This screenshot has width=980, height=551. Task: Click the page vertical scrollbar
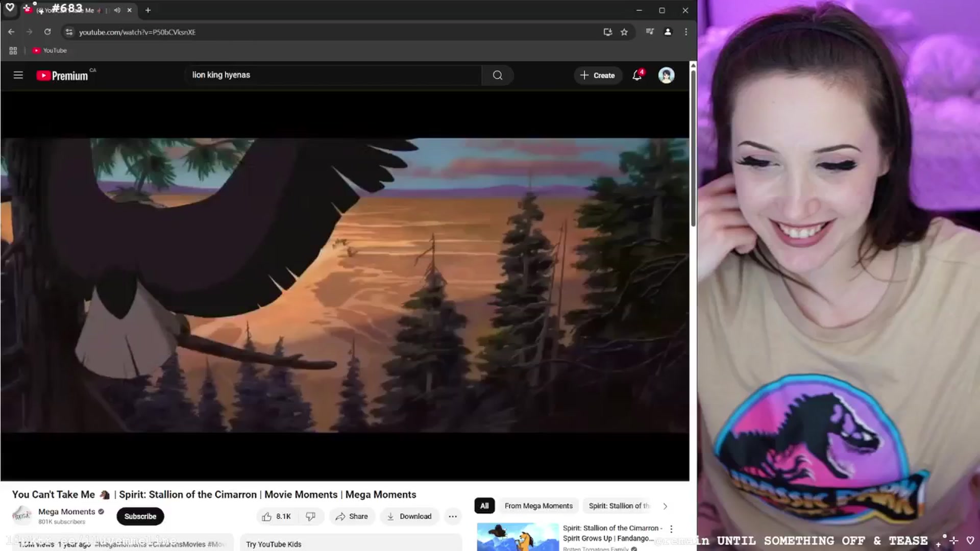click(693, 148)
